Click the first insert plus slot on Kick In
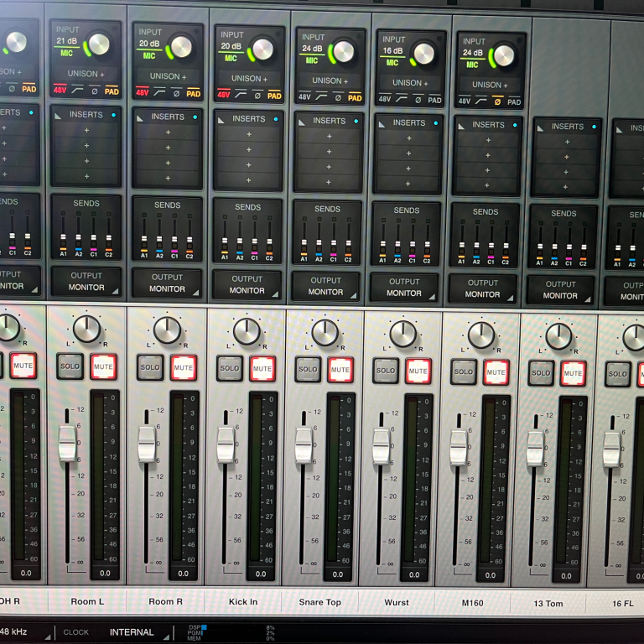Image resolution: width=644 pixels, height=644 pixels. point(249,134)
